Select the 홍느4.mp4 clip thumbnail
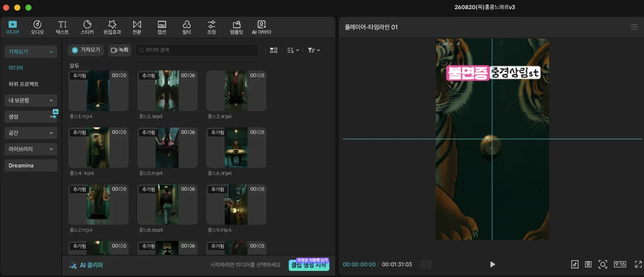Screen dimensions: 644x277 pyautogui.click(x=98, y=148)
